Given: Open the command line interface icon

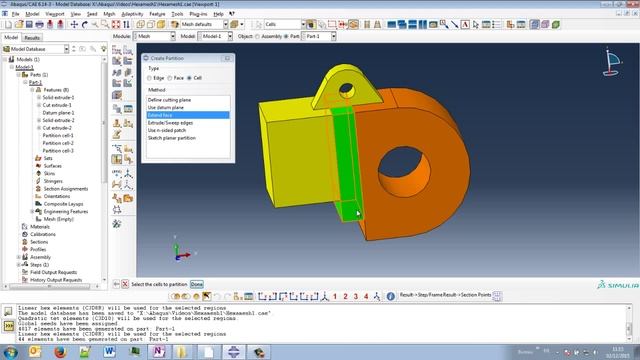Looking at the screenshot, I should coord(9,326).
